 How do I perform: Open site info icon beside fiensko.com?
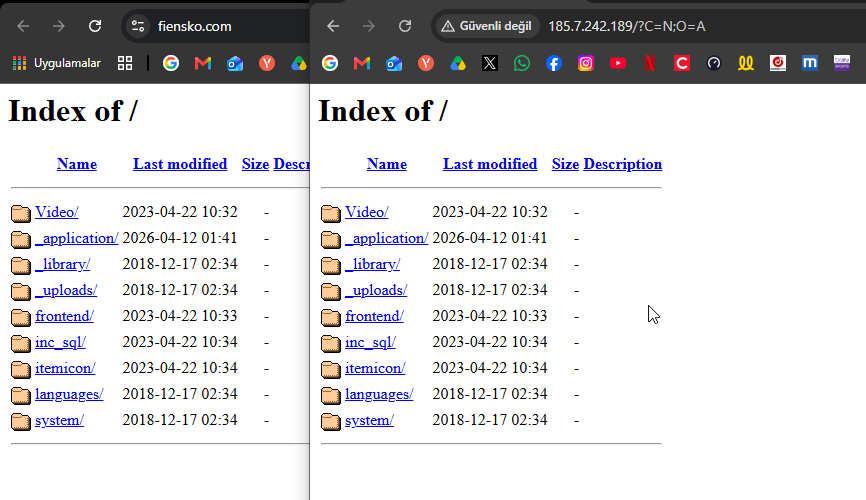138,26
